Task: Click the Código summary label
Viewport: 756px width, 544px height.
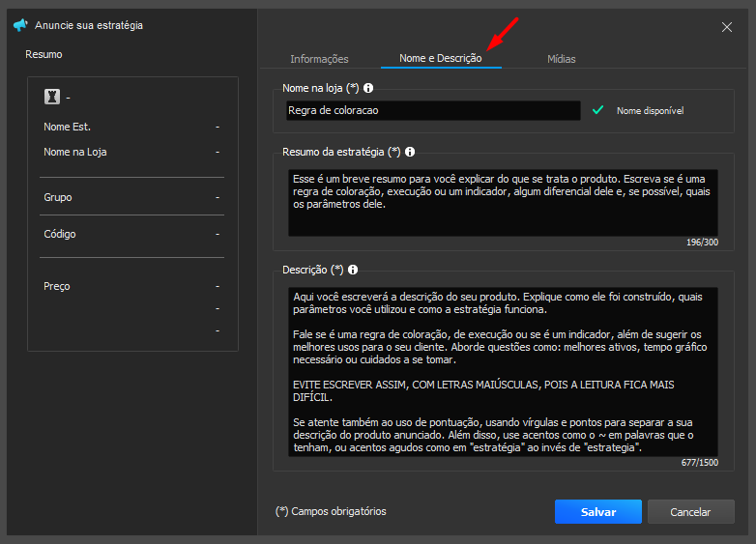Action: tap(60, 234)
